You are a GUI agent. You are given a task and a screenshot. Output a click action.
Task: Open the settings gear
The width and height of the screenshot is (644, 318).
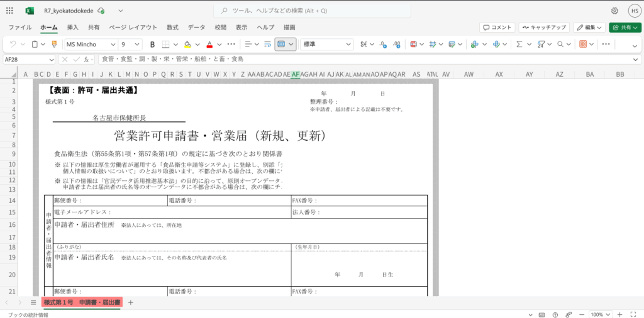click(x=615, y=11)
